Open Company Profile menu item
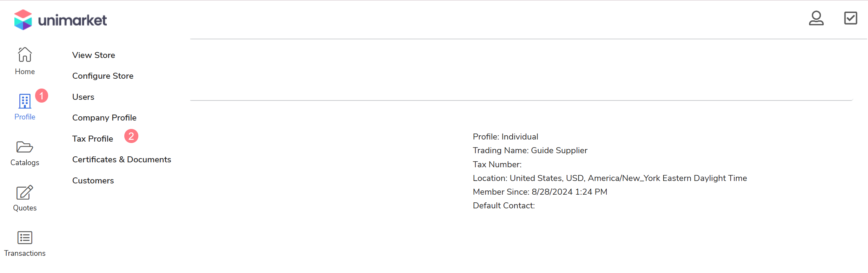This screenshot has height=273, width=868. [104, 118]
